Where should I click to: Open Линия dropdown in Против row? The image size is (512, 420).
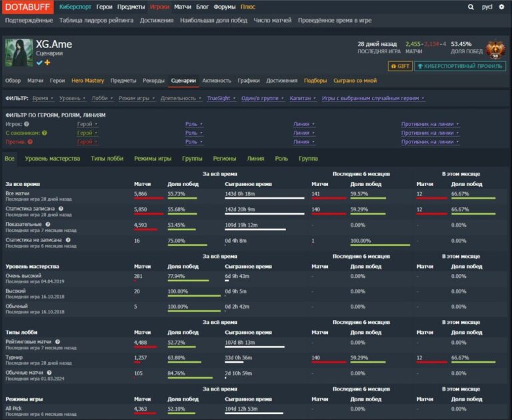304,142
